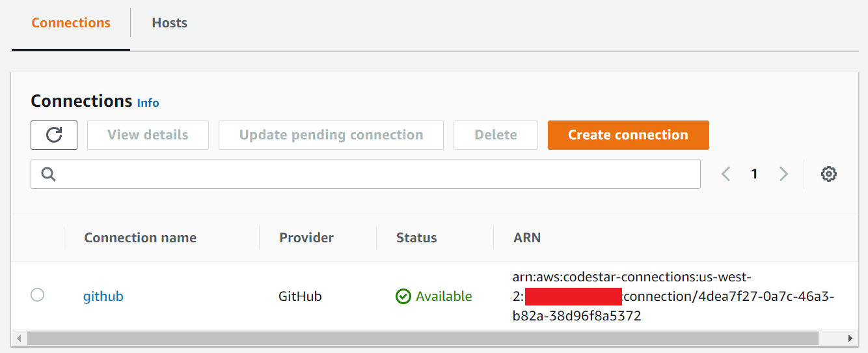Image resolution: width=868 pixels, height=353 pixels.
Task: Click the scrollbar left arrow
Action: [19, 338]
